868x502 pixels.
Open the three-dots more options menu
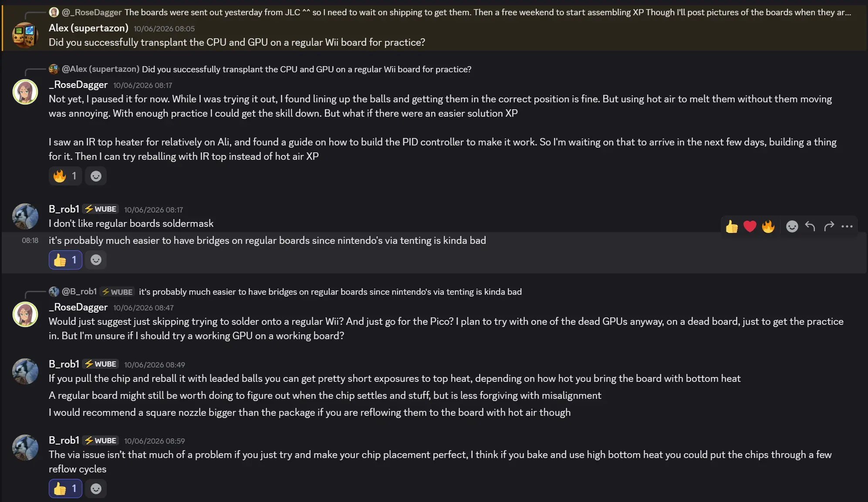pos(847,226)
